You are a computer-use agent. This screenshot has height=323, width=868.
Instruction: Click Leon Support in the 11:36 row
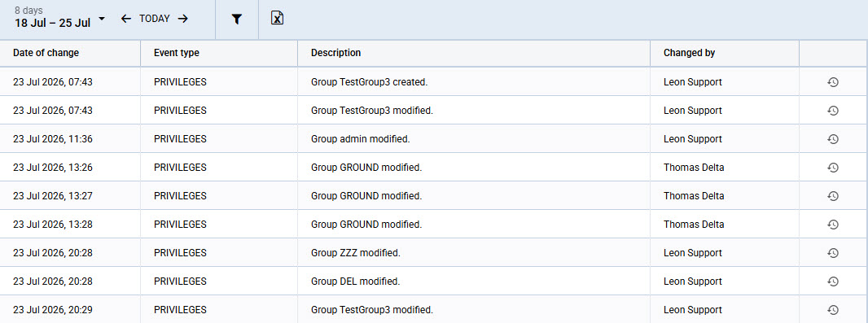692,139
